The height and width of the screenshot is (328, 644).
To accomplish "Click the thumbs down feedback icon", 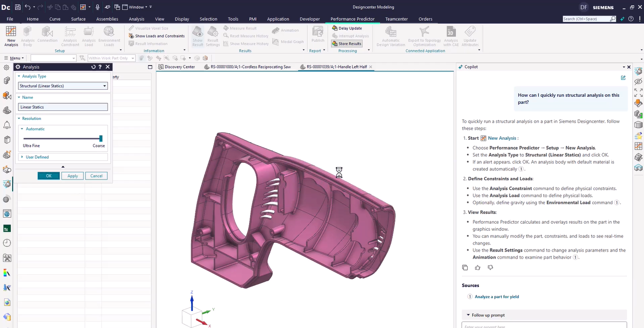I will click(490, 268).
